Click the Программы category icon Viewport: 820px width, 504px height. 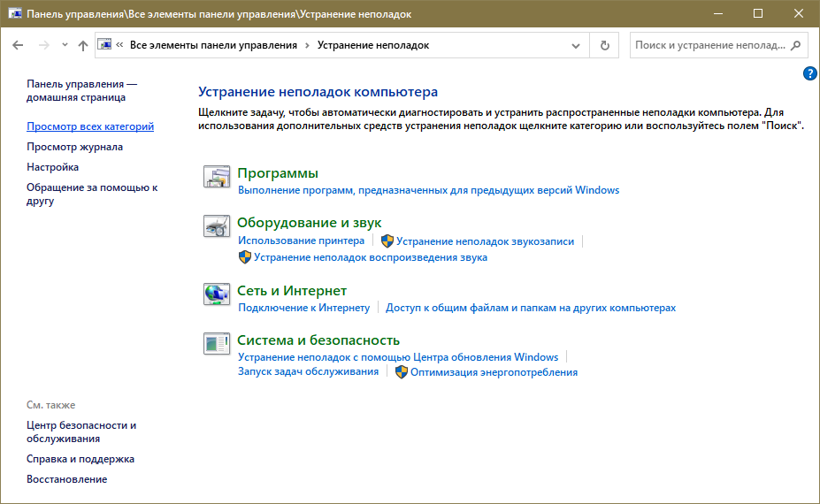(x=217, y=177)
